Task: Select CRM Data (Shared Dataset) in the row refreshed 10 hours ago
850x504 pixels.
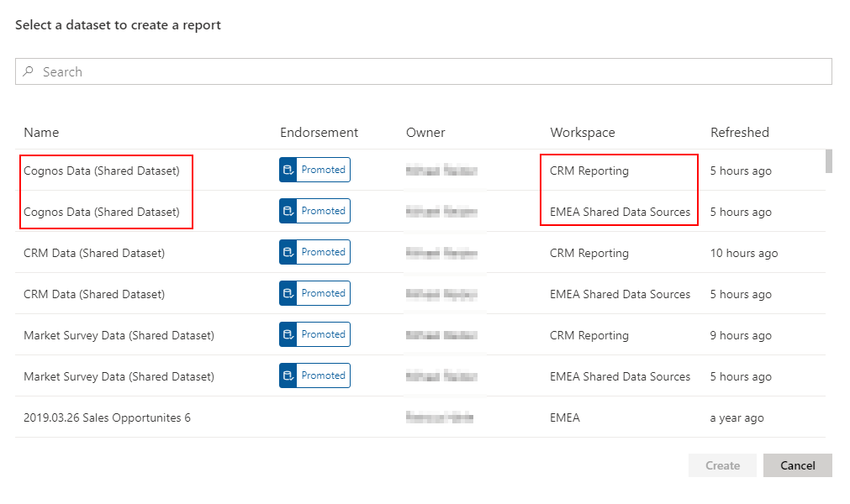Action: [x=94, y=254]
